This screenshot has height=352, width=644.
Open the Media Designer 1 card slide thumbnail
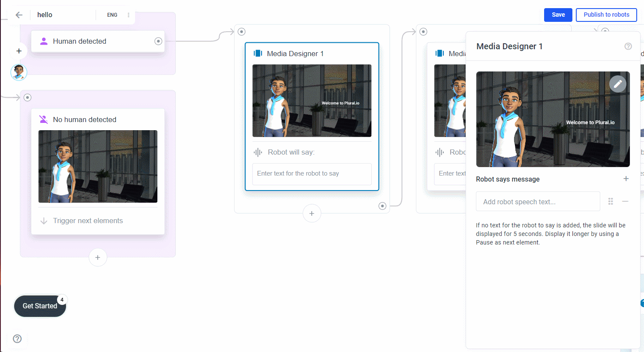(x=312, y=101)
